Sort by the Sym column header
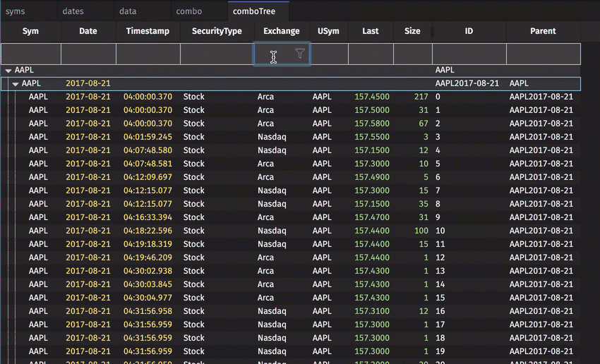Image resolution: width=600 pixels, height=364 pixels. (30, 31)
